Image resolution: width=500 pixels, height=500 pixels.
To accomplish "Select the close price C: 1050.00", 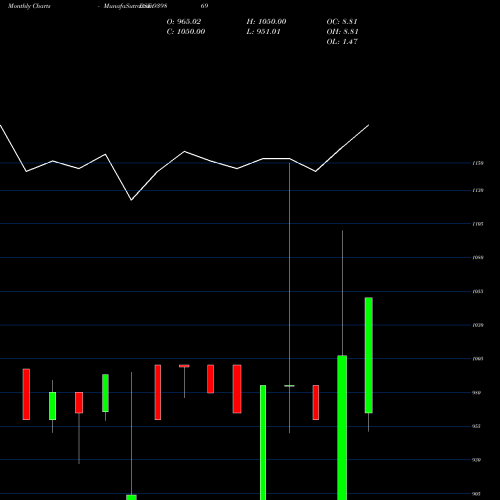I will click(186, 32).
